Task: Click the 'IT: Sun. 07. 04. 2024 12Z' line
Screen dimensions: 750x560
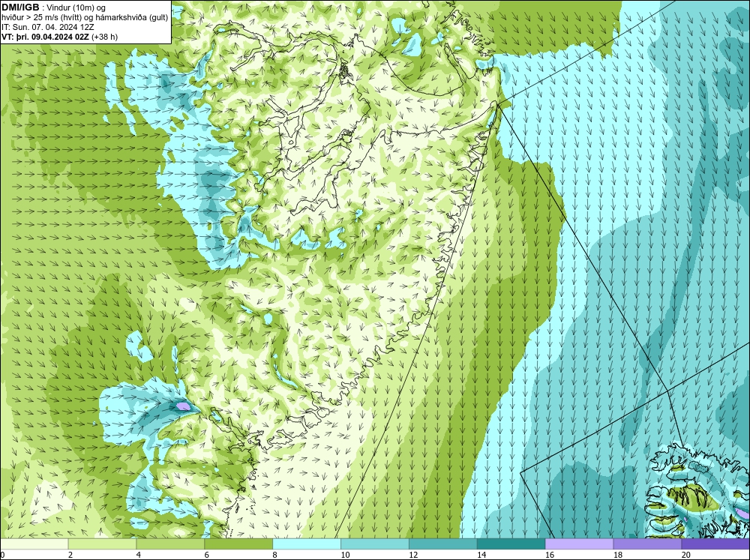Action: click(x=48, y=27)
